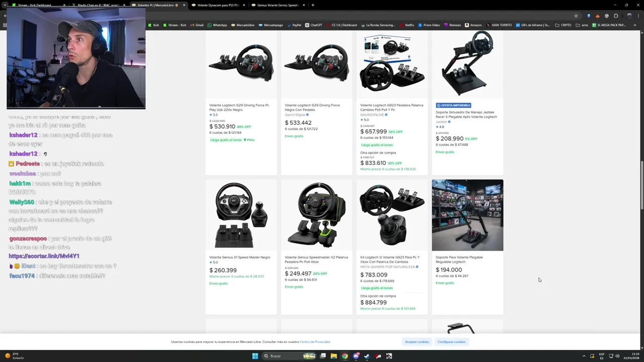Click the Speedmaster X2 wheel image
Viewport: 644px width, 362px height.
pyautogui.click(x=316, y=215)
